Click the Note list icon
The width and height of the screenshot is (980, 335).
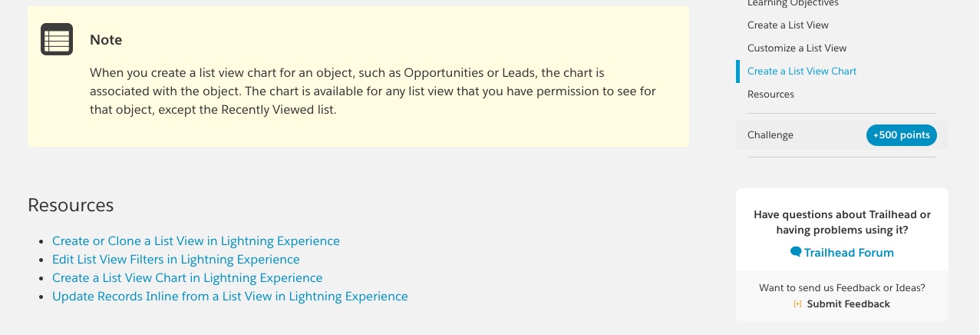57,39
